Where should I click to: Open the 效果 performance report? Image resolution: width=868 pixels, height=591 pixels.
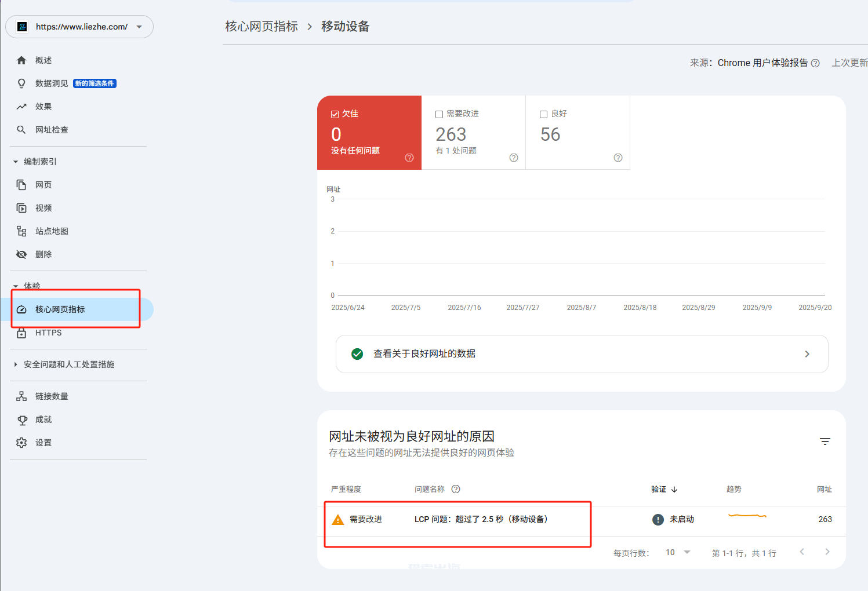click(x=43, y=106)
